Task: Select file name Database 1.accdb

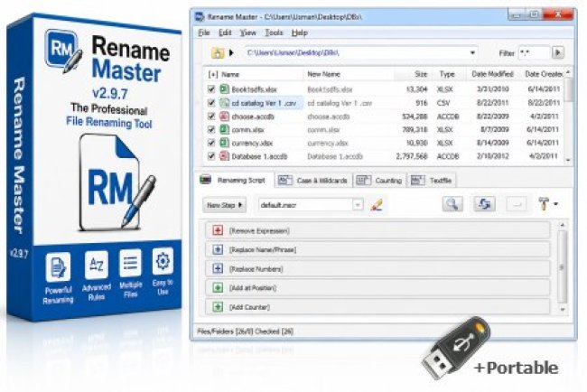Action: 259,156
